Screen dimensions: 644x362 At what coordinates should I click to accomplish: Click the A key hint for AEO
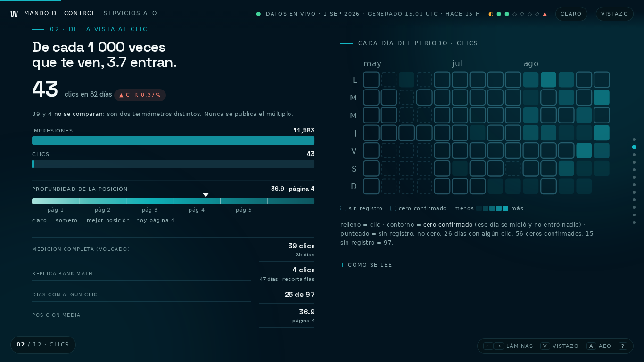(x=591, y=346)
